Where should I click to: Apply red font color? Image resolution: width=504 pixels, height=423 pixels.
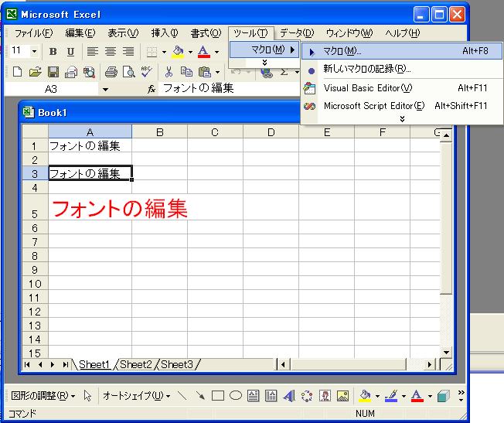point(204,52)
